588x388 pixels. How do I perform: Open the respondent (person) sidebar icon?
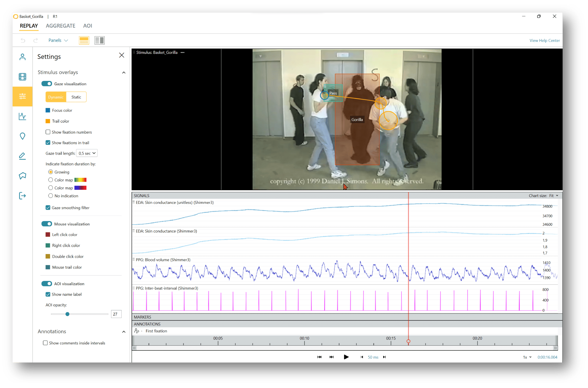23,57
